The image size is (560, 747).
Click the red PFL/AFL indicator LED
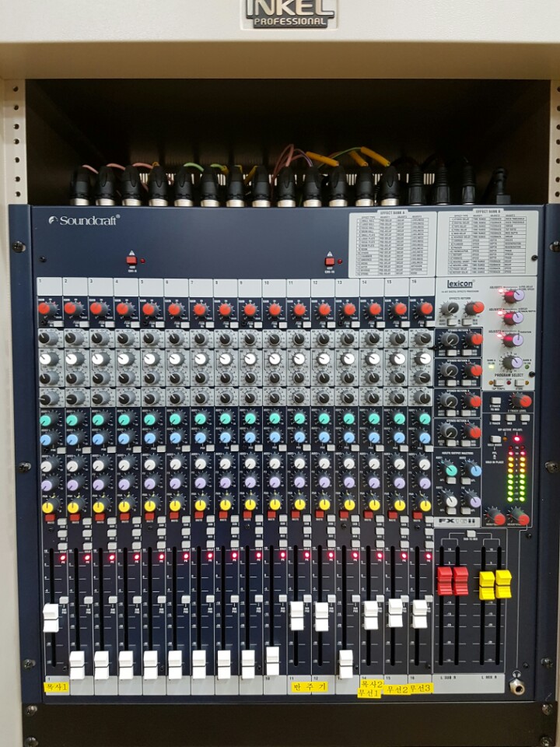pyautogui.click(x=516, y=438)
